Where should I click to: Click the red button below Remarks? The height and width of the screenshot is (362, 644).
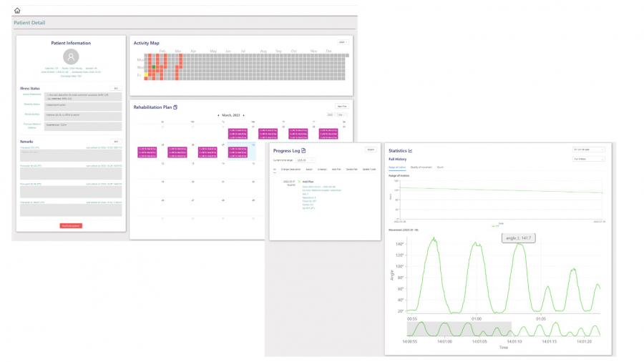(71, 225)
